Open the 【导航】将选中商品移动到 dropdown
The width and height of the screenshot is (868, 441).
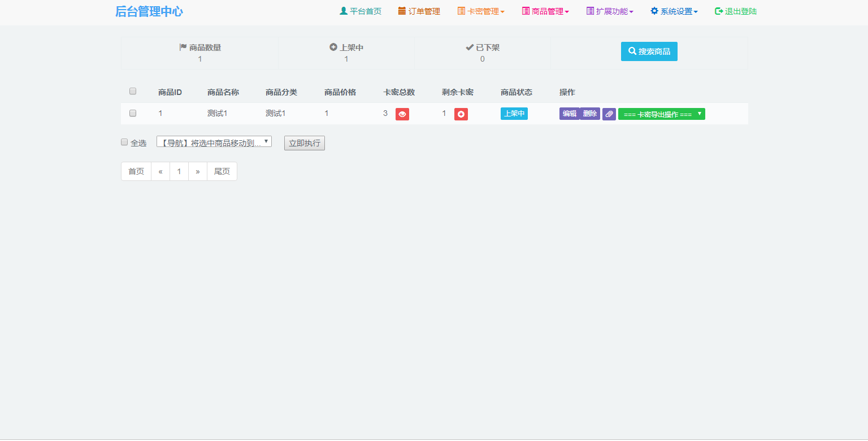(x=215, y=141)
